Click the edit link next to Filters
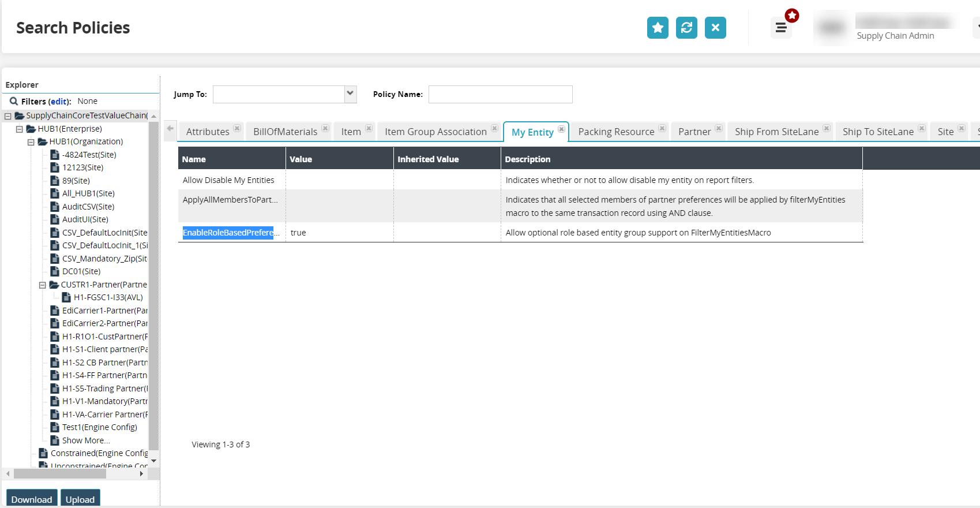980x508 pixels. [59, 102]
